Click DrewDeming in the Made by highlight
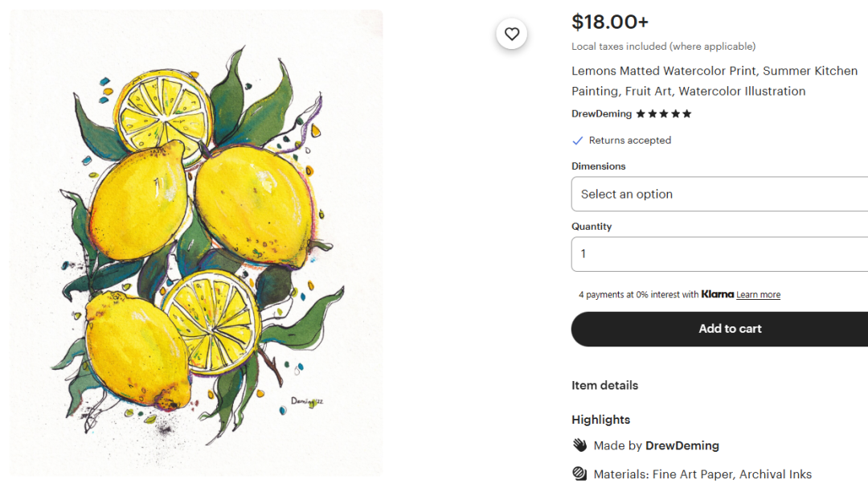 click(682, 445)
